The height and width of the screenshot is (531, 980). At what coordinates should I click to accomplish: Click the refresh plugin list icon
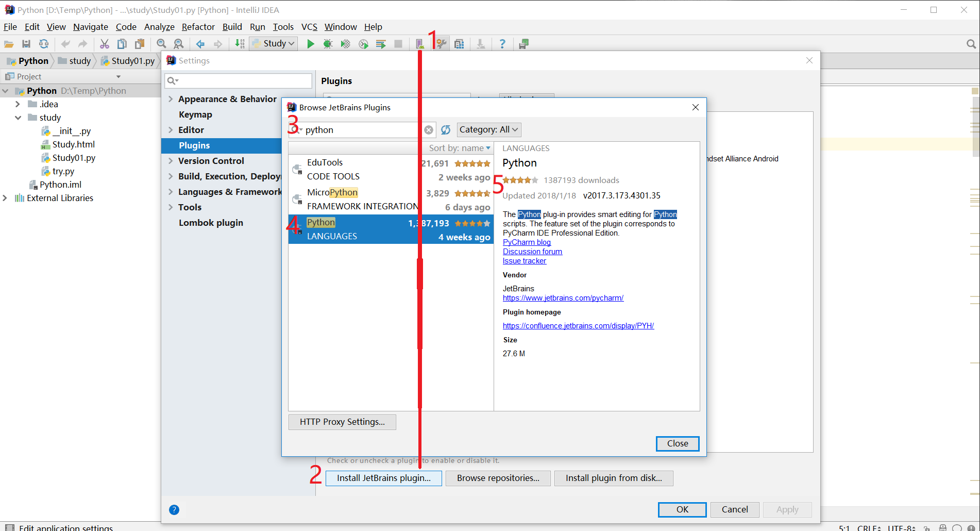coord(446,130)
